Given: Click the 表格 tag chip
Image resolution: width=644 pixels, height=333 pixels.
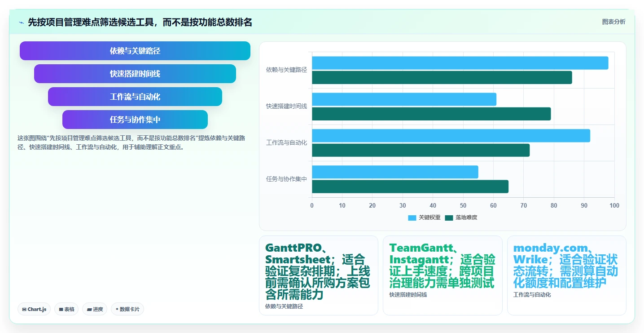Looking at the screenshot, I should [x=66, y=309].
